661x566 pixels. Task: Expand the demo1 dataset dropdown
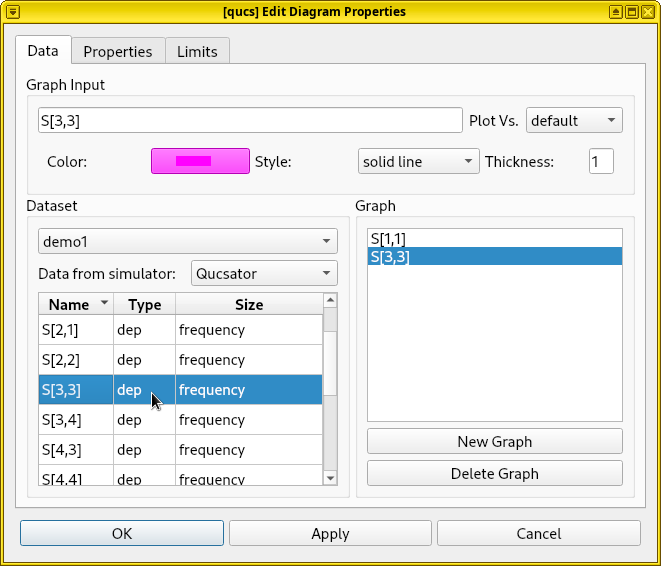pos(188,242)
